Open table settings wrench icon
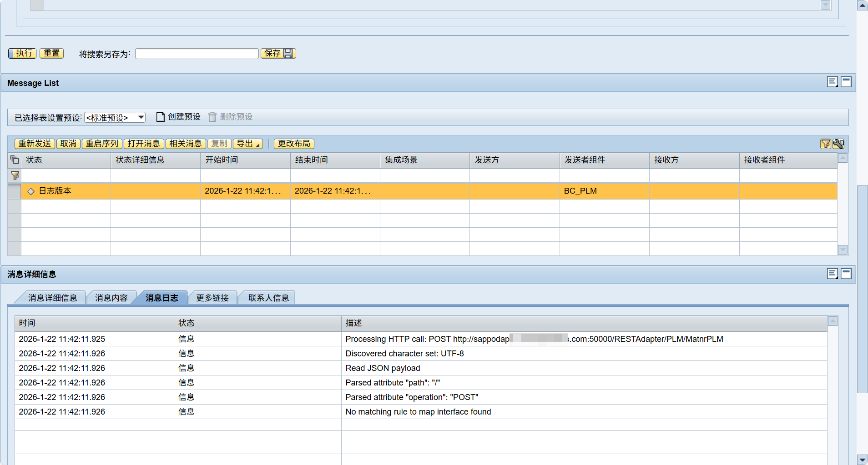 (x=838, y=144)
